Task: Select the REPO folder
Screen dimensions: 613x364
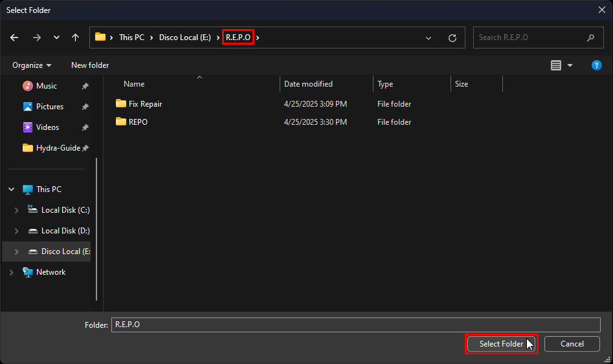Action: click(138, 122)
